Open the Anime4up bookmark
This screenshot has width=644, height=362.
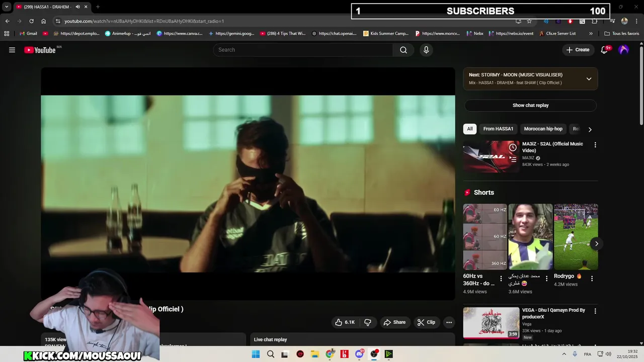click(128, 34)
